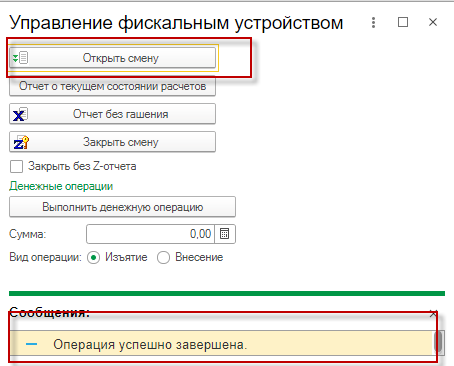Click the Открыть смену button

coord(112,58)
